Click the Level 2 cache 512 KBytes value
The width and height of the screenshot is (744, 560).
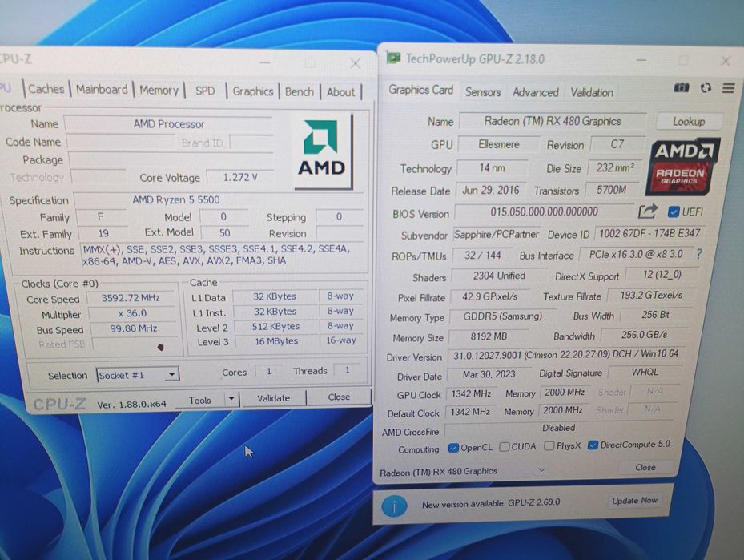(x=275, y=327)
